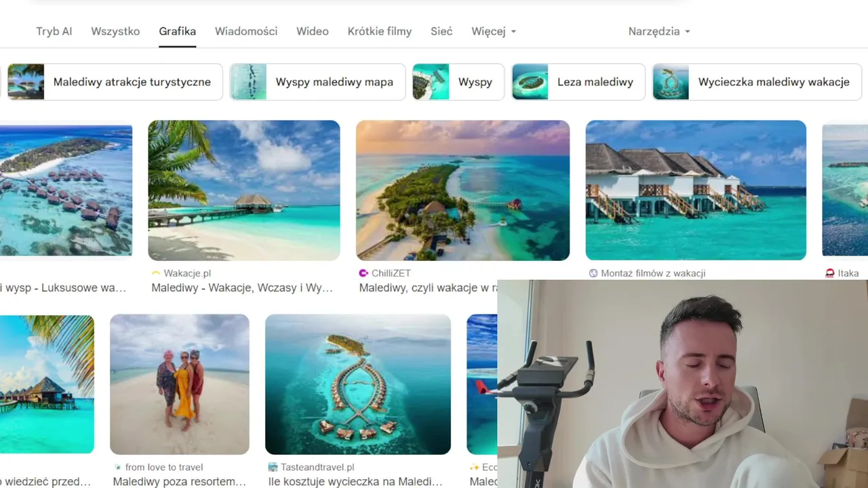The image size is (868, 488).
Task: Open the Tryb AI tab
Action: pos(54,31)
